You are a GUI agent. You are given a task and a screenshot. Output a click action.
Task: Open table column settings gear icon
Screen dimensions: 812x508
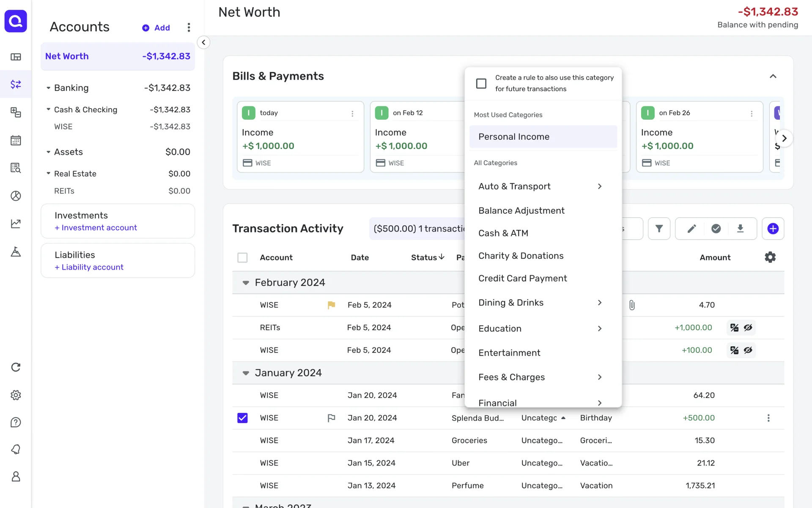tap(770, 257)
